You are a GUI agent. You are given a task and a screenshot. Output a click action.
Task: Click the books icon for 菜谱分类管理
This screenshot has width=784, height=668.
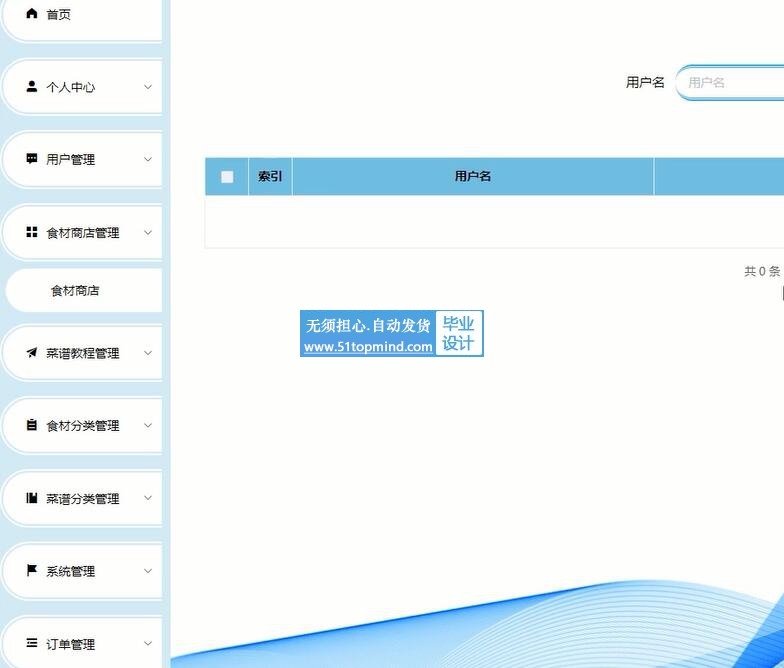(x=32, y=498)
